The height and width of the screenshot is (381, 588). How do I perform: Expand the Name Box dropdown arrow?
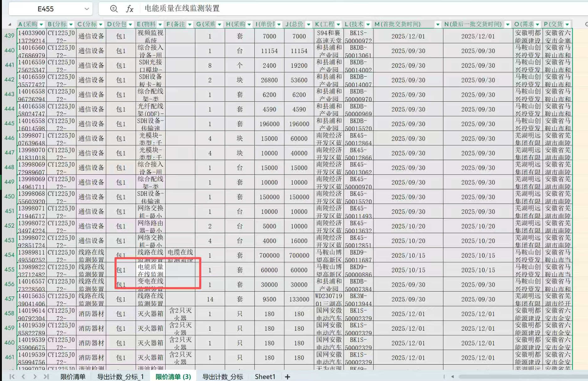pos(87,9)
